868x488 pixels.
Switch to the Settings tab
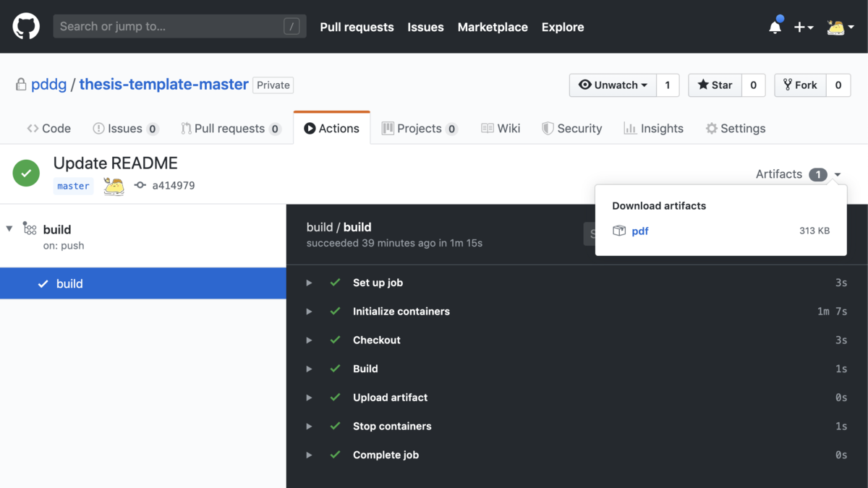click(x=736, y=128)
